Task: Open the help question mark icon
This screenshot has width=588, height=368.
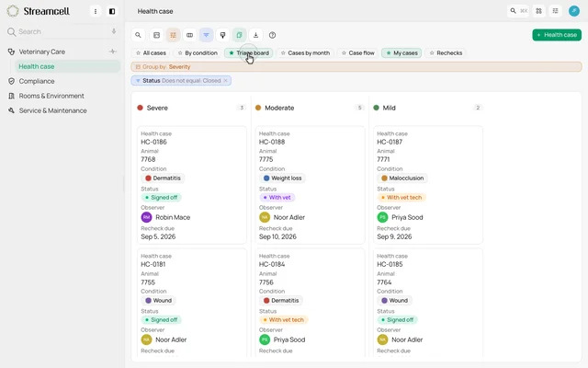Action: coord(272,35)
